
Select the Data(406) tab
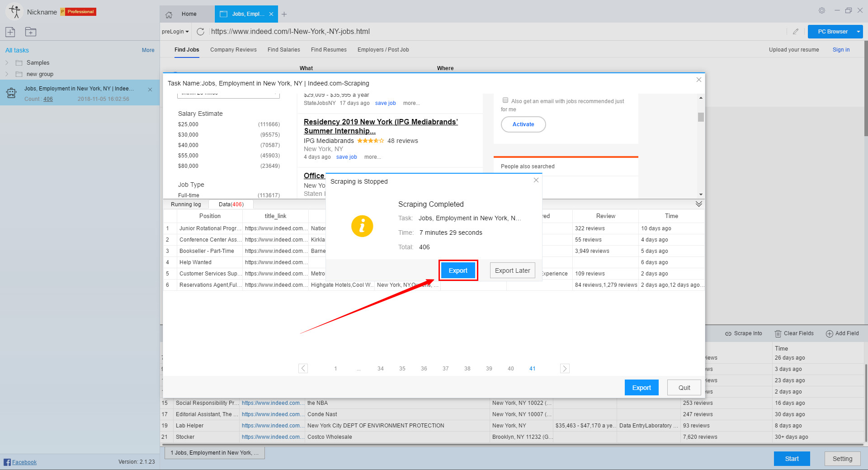231,204
